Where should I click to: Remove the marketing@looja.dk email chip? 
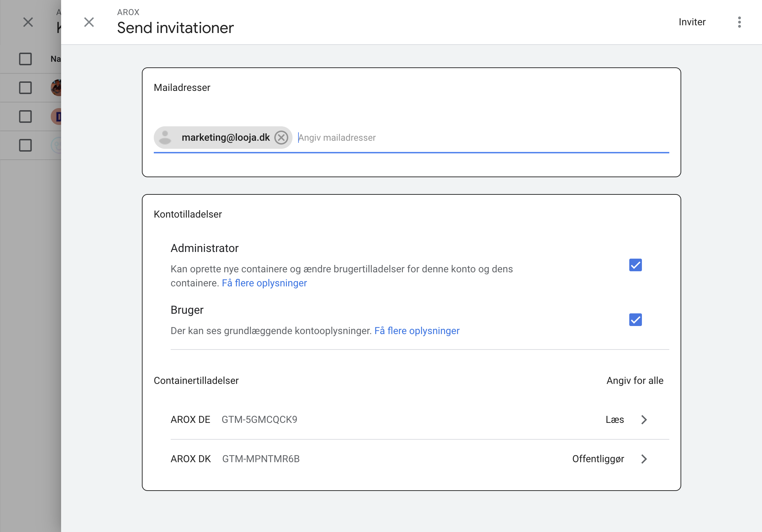point(281,138)
